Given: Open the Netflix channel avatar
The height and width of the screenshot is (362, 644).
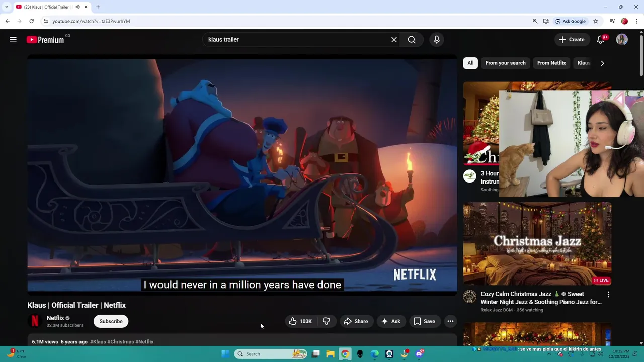Looking at the screenshot, I should pos(35,321).
